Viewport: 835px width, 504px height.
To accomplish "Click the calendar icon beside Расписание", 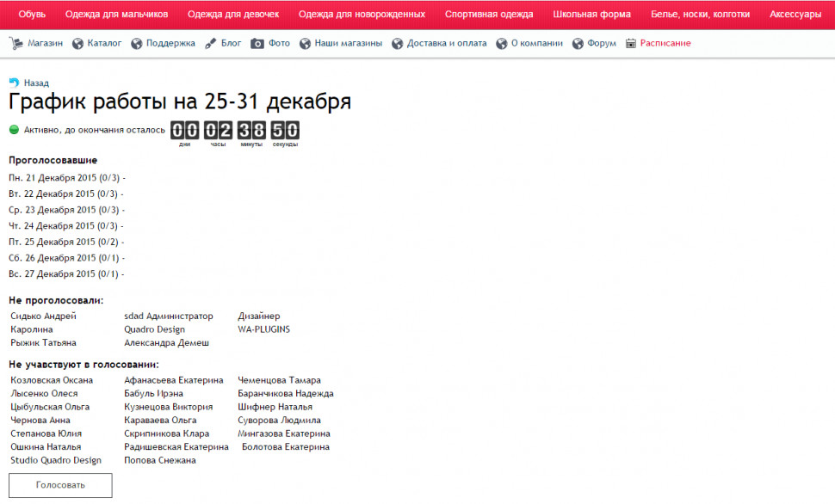I will pos(631,44).
